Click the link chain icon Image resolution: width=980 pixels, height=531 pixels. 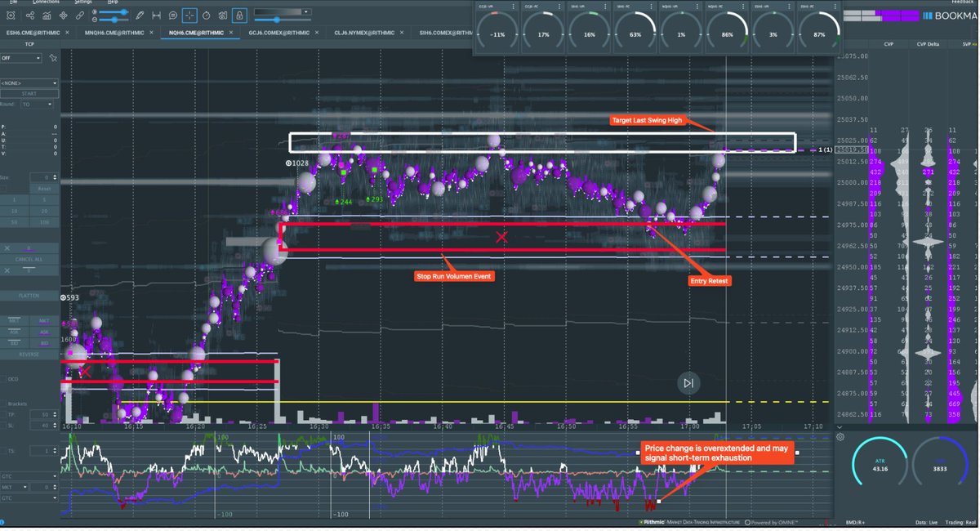pos(79,16)
